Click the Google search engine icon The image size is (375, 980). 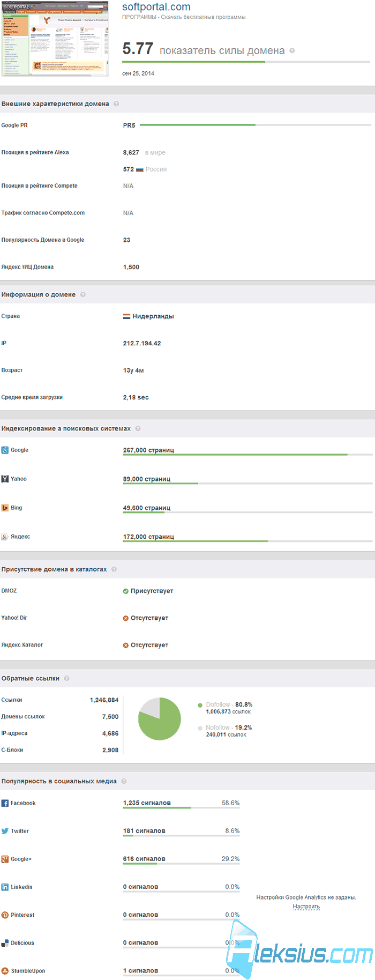click(5, 450)
